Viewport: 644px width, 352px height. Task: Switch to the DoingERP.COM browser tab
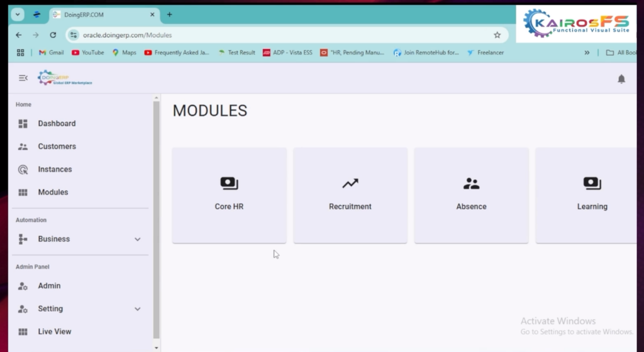tap(101, 14)
